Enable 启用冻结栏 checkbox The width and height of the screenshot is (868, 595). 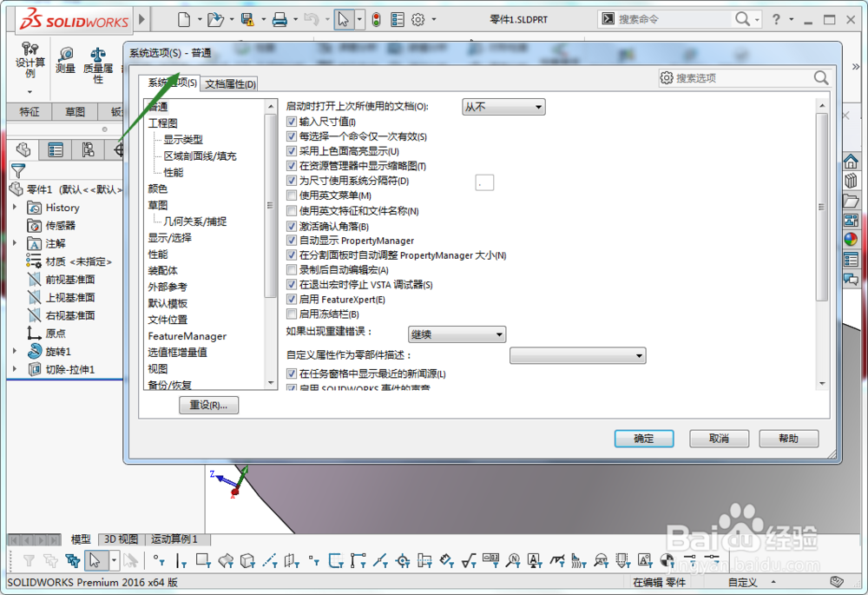tap(292, 314)
